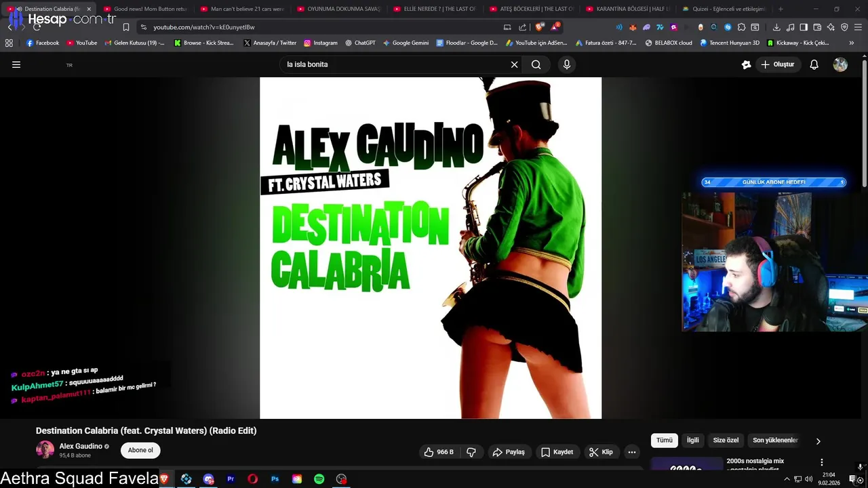This screenshot has height=488, width=868.
Task: Open Anasayfa / Twitter bookmark
Action: click(x=270, y=43)
